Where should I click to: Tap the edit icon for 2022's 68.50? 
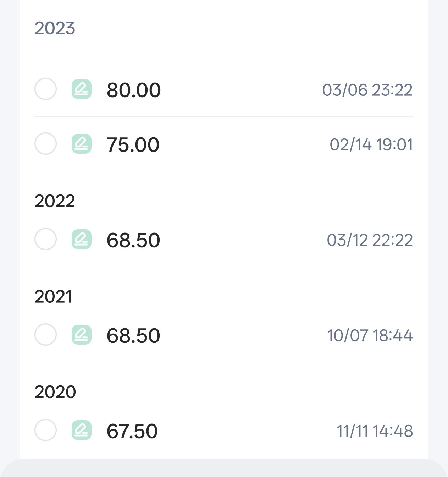(82, 239)
